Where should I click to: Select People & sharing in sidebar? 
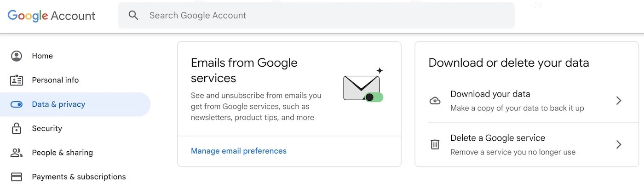point(75,153)
